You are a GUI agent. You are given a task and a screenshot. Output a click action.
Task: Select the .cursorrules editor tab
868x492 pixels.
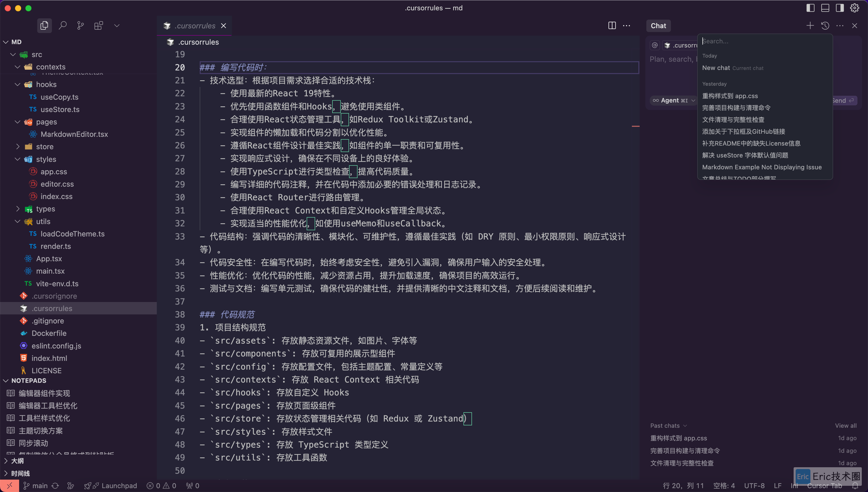pos(195,26)
